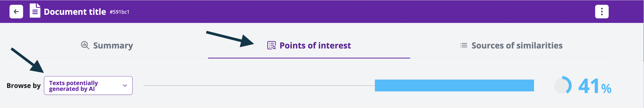644x108 pixels.
Task: Click the arrow pointing to Browse by dropdown
Action: [x=27, y=60]
